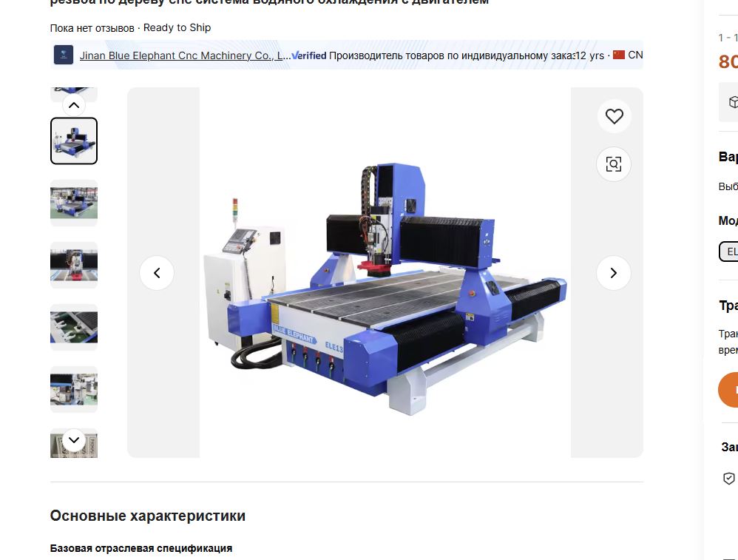Click the box icon in right sidebar

click(x=733, y=102)
